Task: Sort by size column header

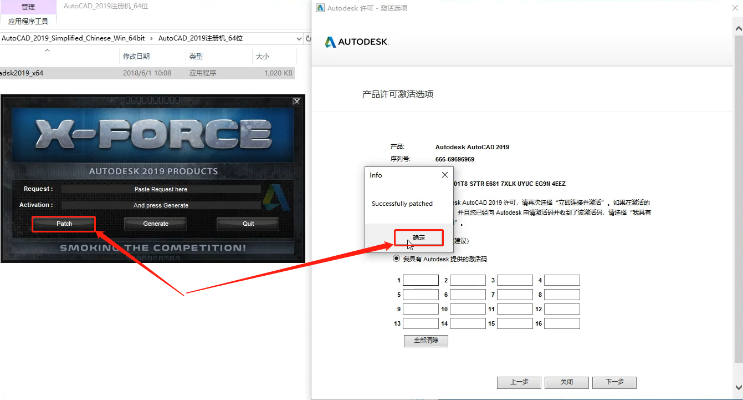Action: 263,56
